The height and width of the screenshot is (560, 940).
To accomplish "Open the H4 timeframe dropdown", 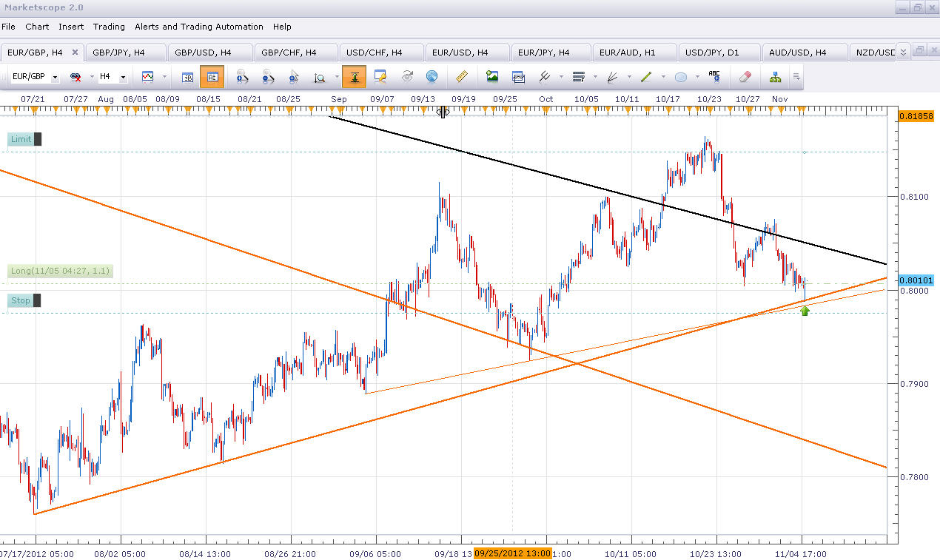I will [x=123, y=78].
